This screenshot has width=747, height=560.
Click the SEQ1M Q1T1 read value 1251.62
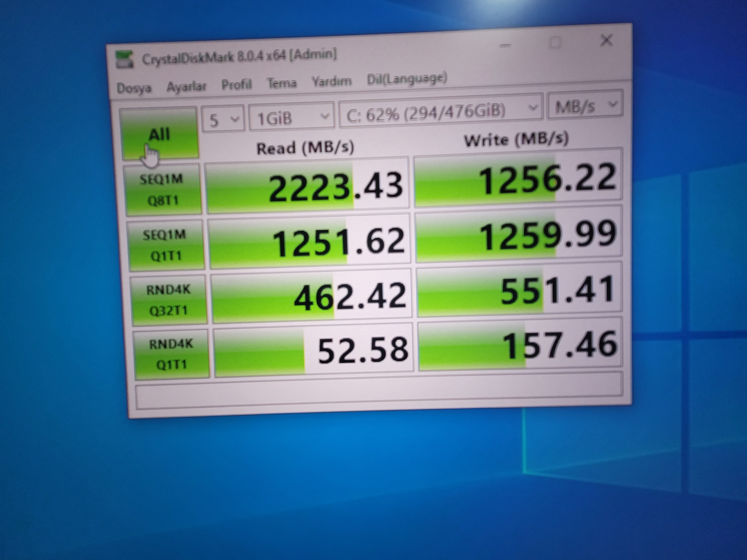pos(309,241)
